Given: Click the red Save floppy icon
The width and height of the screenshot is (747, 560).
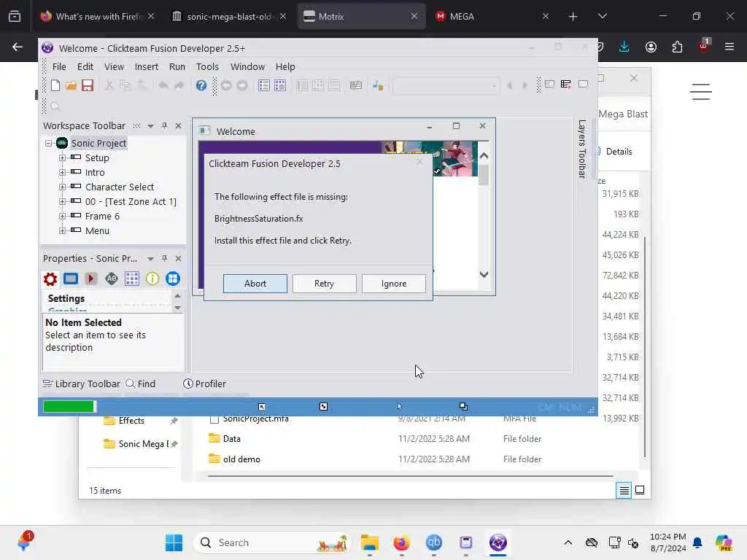Looking at the screenshot, I should click(x=88, y=85).
